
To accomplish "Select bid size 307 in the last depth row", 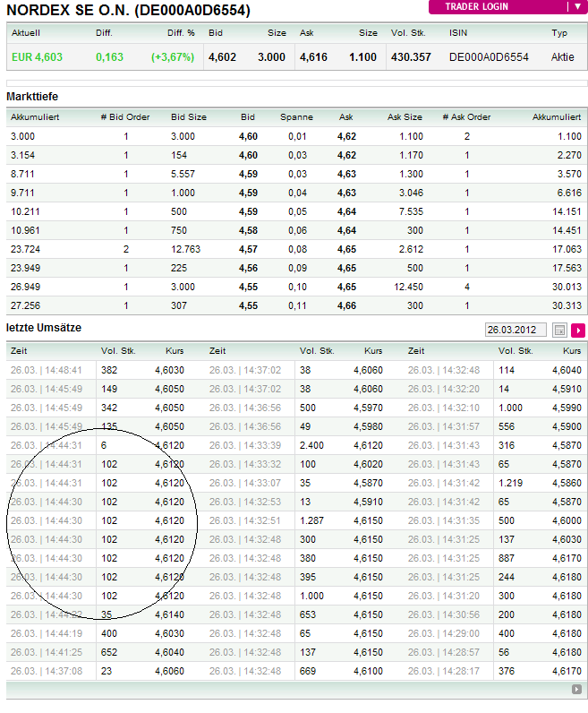I will (179, 306).
